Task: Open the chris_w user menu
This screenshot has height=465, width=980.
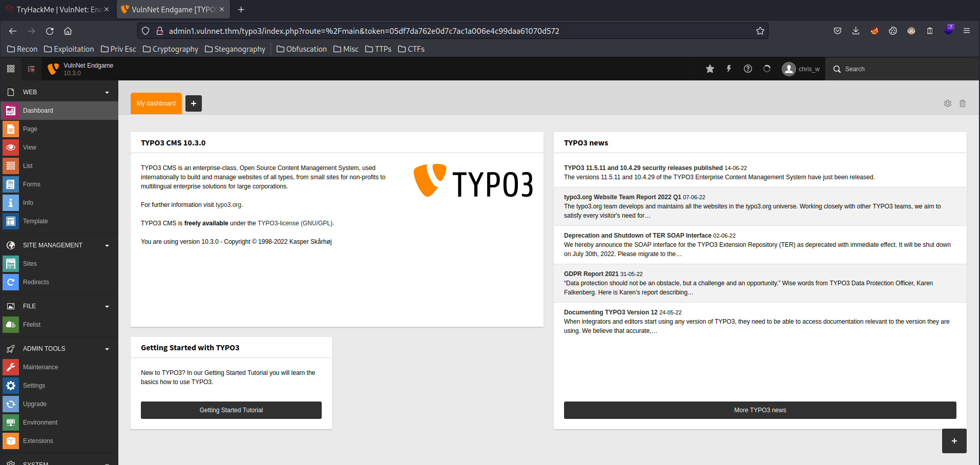Action: coord(801,69)
